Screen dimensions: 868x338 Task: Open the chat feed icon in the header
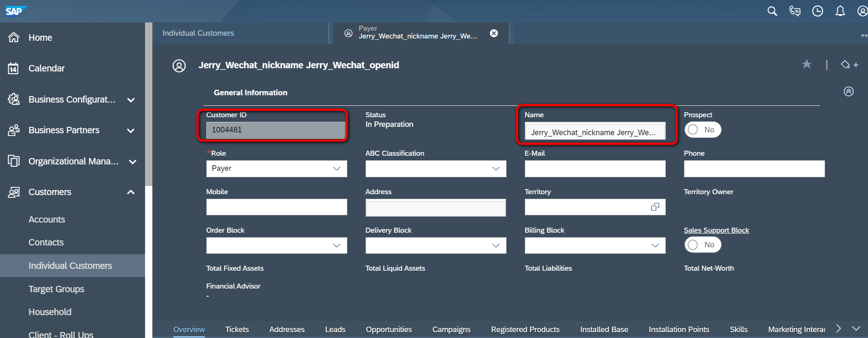coord(795,11)
